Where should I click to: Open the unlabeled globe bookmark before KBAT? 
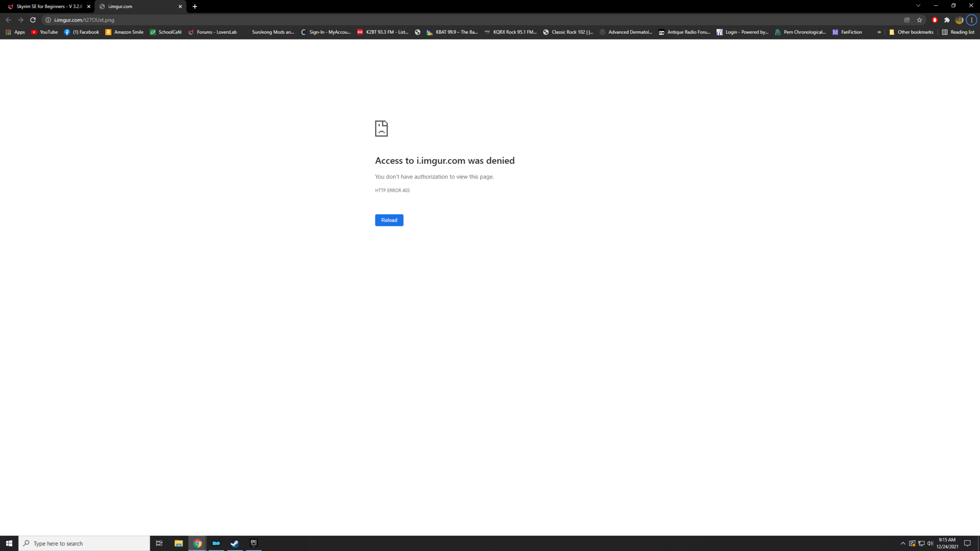(418, 32)
